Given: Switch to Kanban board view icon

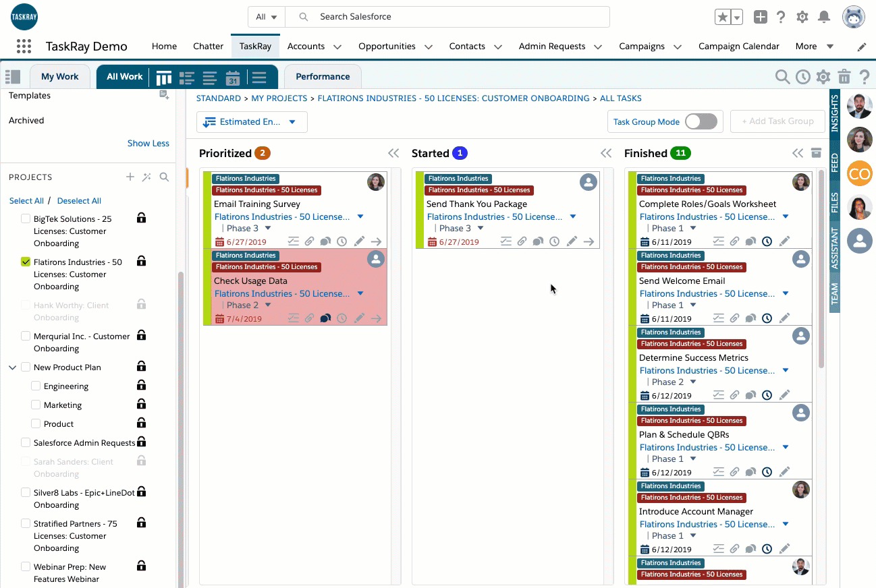Looking at the screenshot, I should [x=164, y=77].
